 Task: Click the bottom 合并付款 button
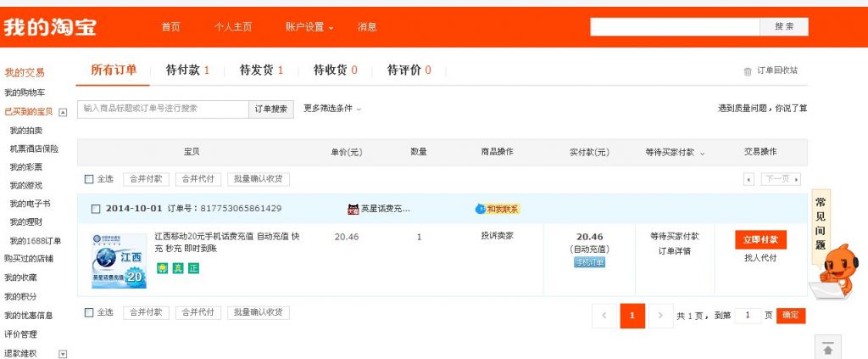[x=146, y=312]
